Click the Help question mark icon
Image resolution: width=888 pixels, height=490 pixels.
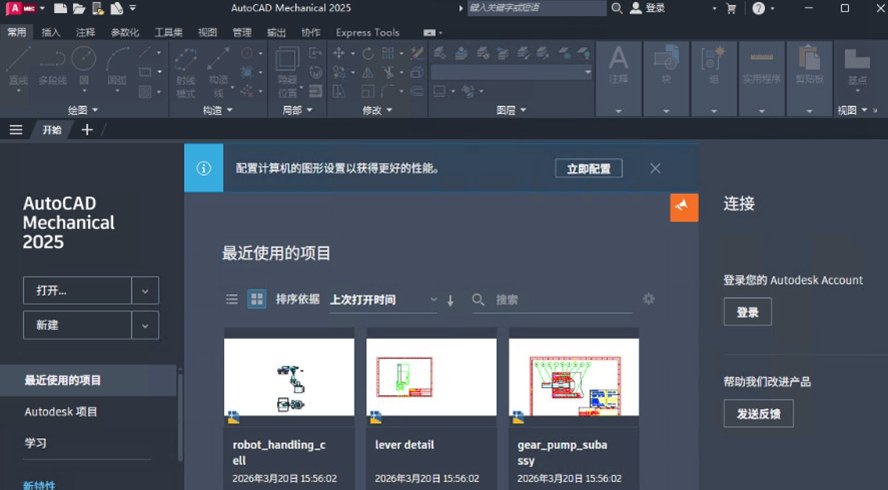[x=758, y=8]
